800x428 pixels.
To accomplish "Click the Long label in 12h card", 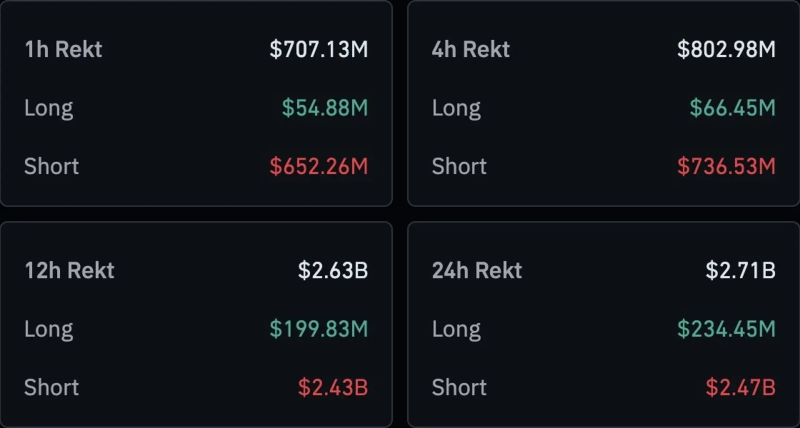I will 49,330.
